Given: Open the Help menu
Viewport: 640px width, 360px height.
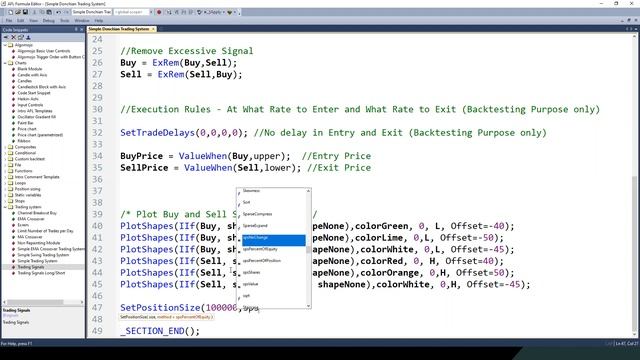Looking at the screenshot, I should click(99, 20).
